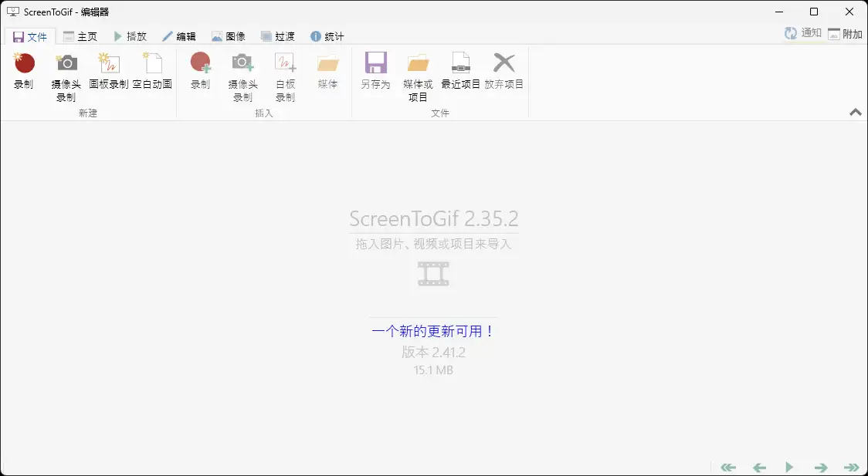Insert 摄像头录制 in the 插入 group
868x476 pixels.
pos(242,77)
